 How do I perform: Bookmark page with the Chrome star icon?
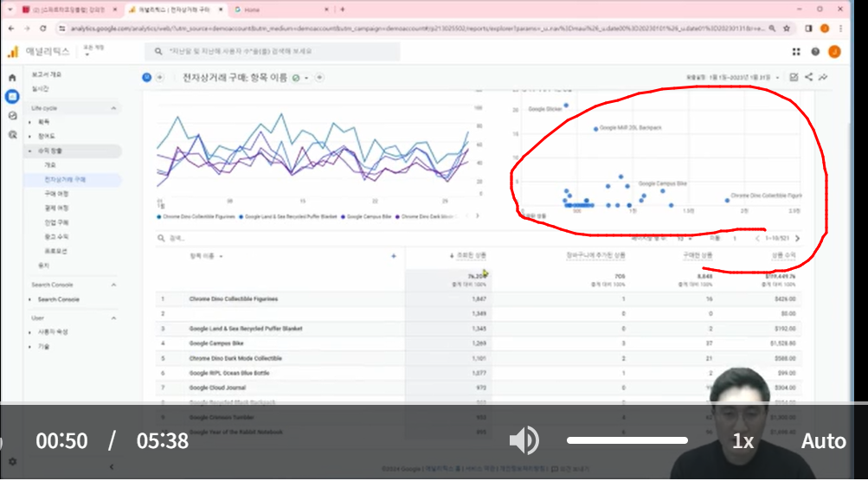click(787, 29)
